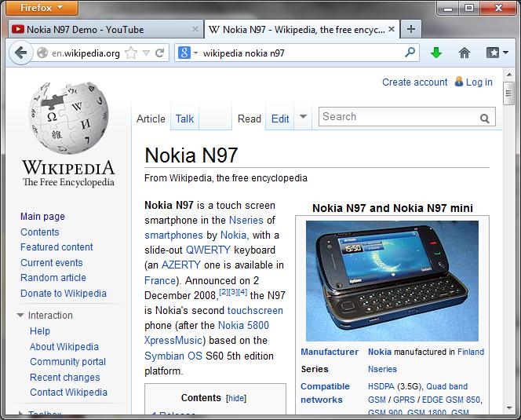Click the en.wikipedia.org address field
This screenshot has width=521, height=420.
coord(86,53)
